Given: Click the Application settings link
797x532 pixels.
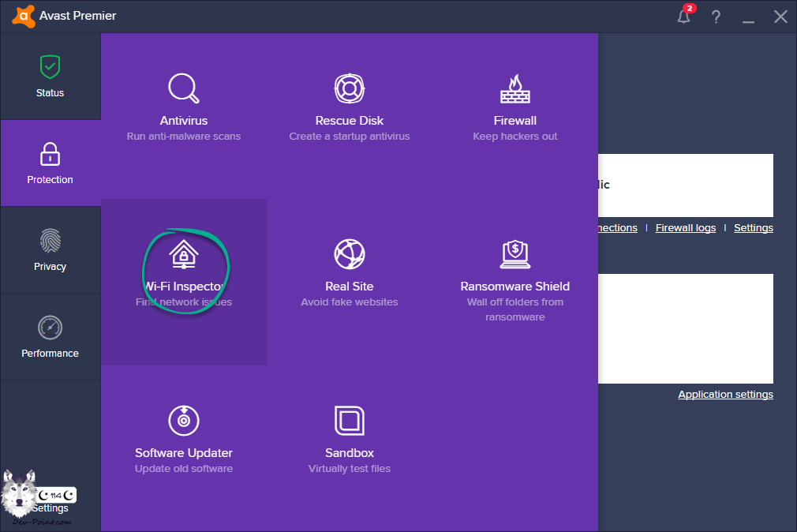Looking at the screenshot, I should 725,395.
